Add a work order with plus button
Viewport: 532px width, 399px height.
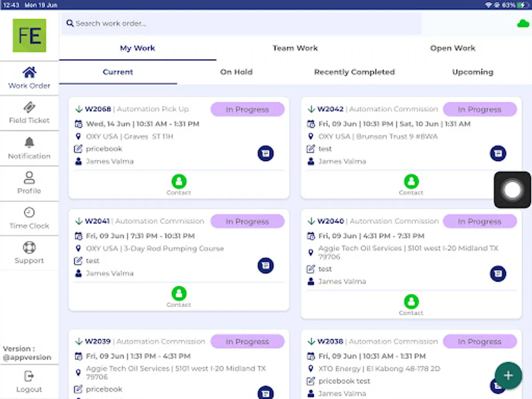click(508, 376)
